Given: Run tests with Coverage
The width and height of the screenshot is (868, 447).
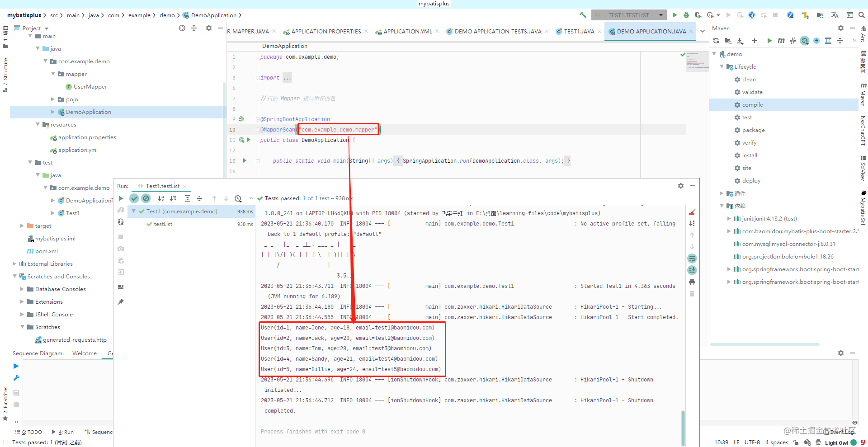Looking at the screenshot, I should point(698,15).
